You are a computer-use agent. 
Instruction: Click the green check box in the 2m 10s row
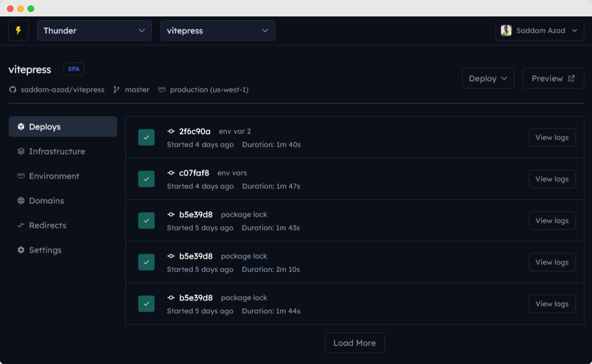pyautogui.click(x=146, y=262)
